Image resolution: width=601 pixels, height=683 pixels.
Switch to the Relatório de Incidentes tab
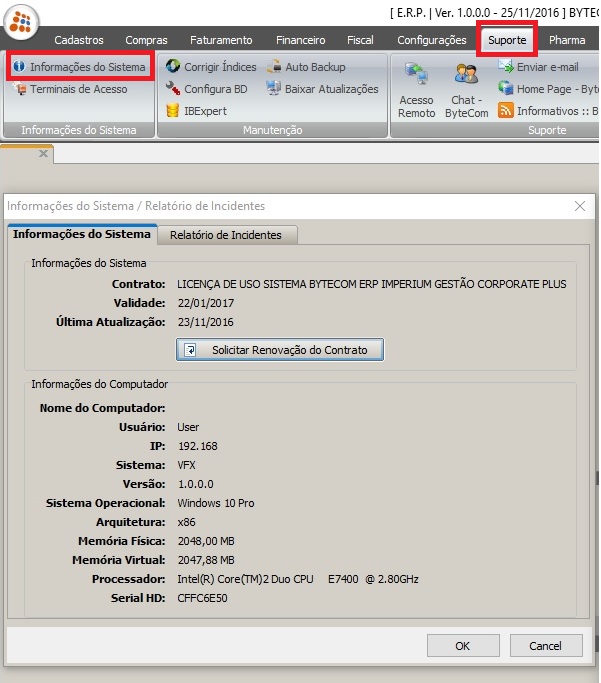tap(226, 235)
